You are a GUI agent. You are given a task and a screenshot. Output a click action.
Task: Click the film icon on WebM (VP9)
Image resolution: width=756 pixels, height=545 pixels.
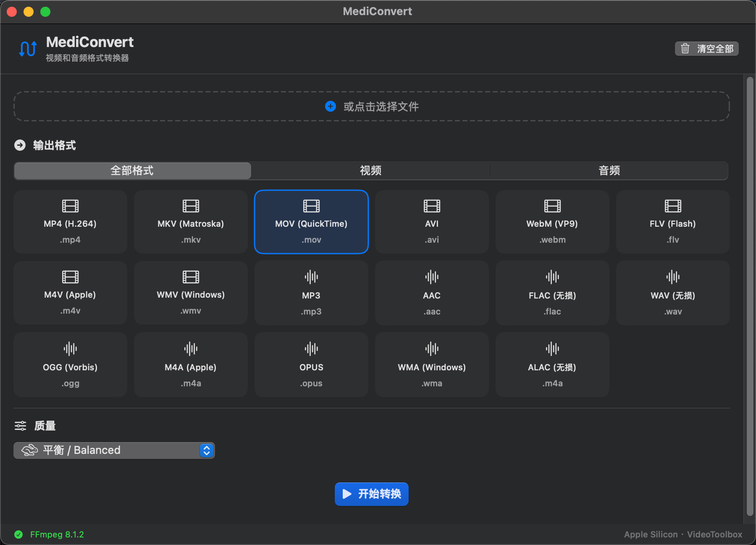552,206
